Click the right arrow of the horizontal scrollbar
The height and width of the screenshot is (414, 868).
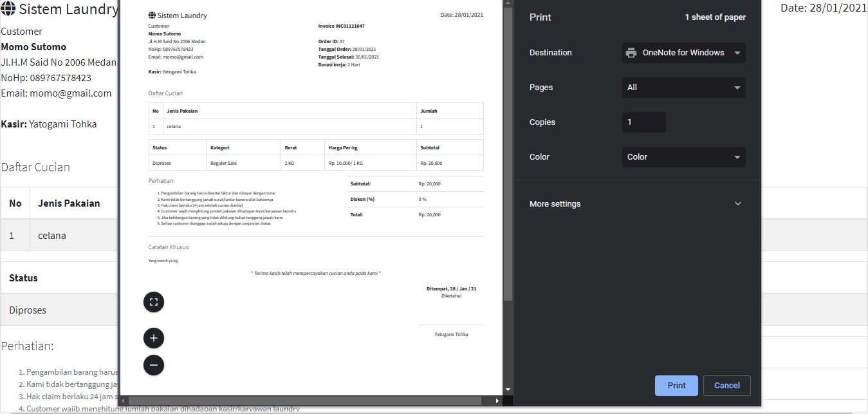[x=497, y=400]
